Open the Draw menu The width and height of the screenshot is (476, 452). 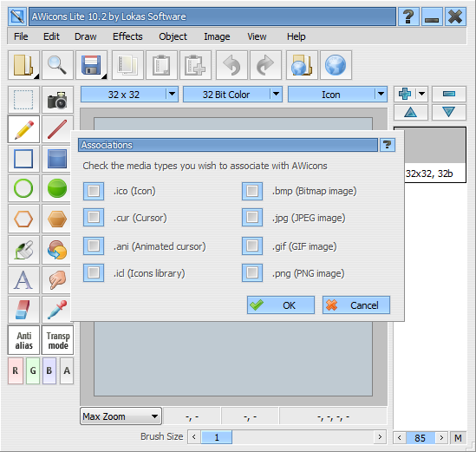click(x=86, y=36)
